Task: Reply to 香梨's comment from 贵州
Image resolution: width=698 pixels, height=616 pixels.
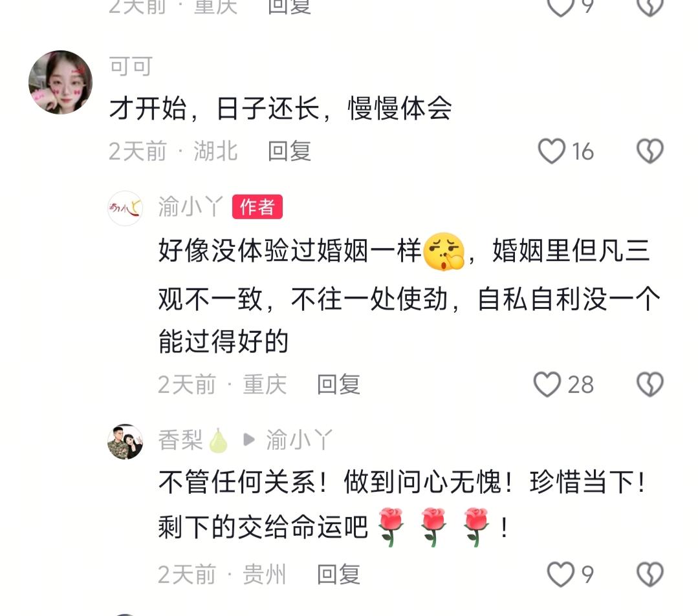Action: [x=338, y=574]
